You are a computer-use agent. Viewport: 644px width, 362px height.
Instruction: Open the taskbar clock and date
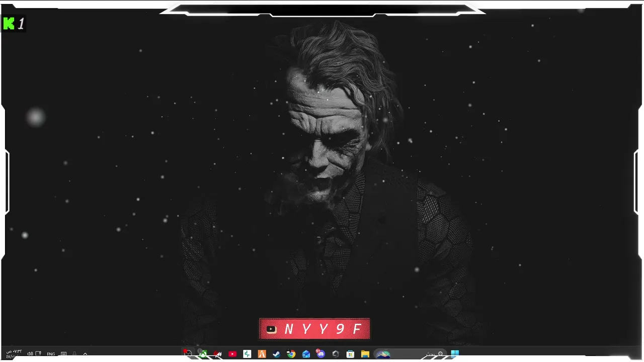(x=14, y=354)
